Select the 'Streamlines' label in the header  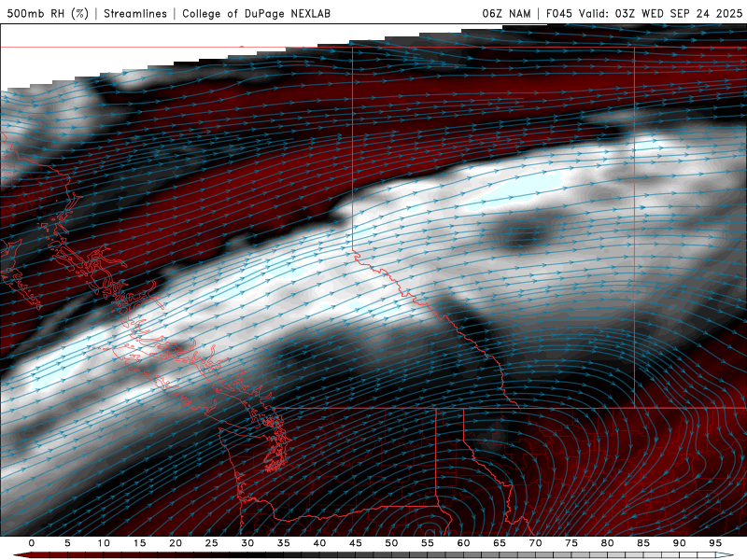click(x=135, y=13)
